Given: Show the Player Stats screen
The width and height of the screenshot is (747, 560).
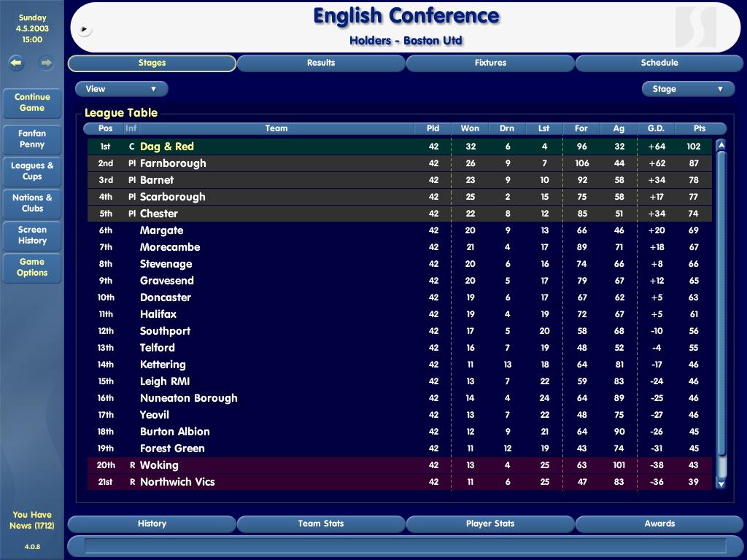Looking at the screenshot, I should [490, 524].
